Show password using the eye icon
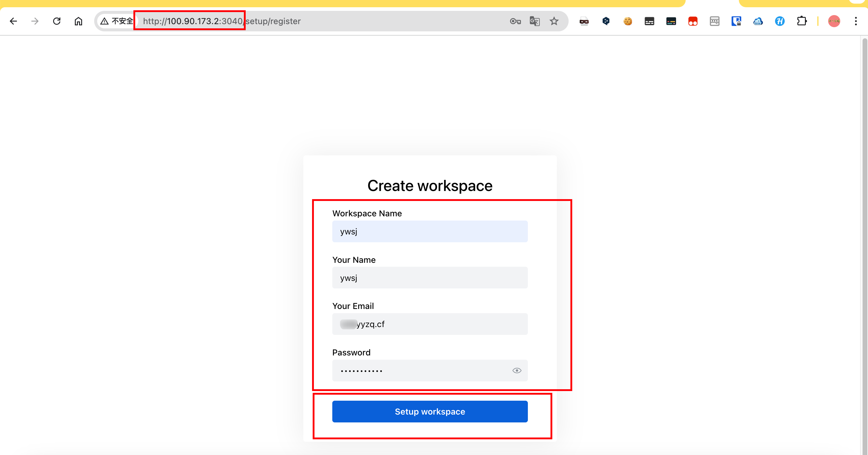Image resolution: width=868 pixels, height=455 pixels. [x=517, y=371]
